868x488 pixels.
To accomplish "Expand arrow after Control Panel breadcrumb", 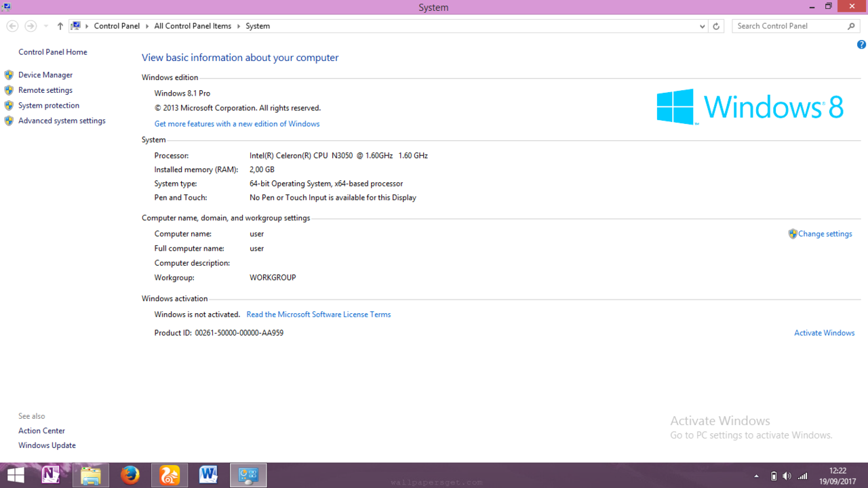I will 147,26.
